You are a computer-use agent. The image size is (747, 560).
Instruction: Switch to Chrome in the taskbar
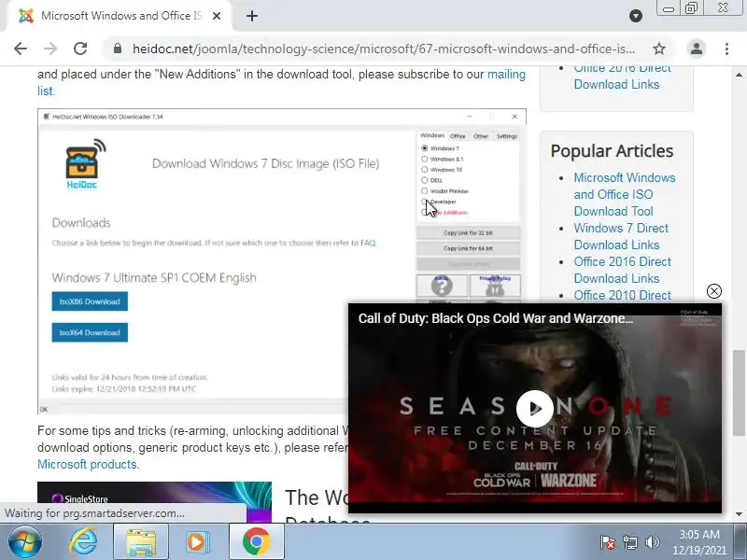click(256, 542)
